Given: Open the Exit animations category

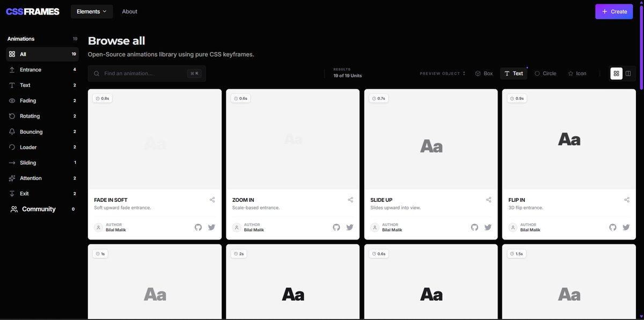Looking at the screenshot, I should pos(25,193).
